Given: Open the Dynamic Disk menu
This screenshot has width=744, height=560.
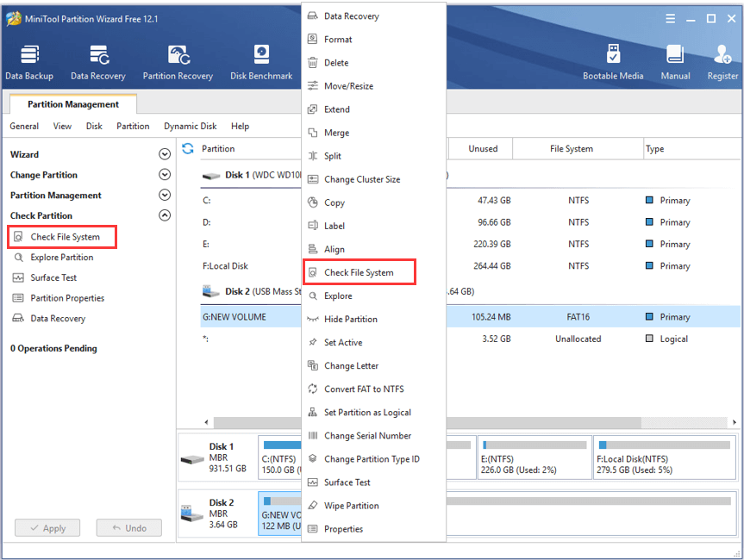Looking at the screenshot, I should click(x=190, y=126).
